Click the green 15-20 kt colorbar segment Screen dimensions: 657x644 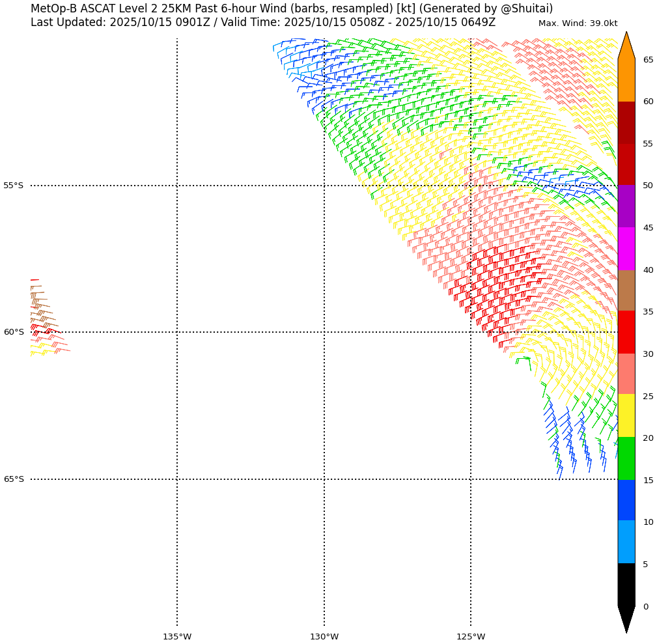pos(626,458)
